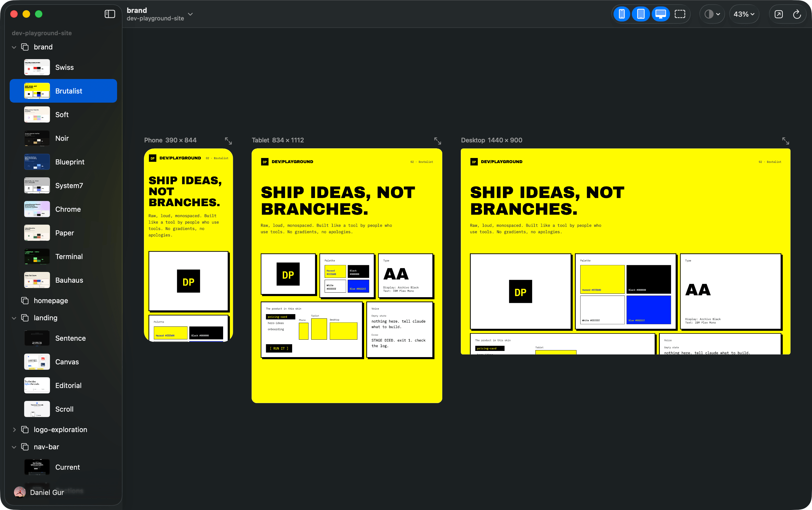Click the Hazard yellow swatch in Desktop preview
This screenshot has width=812, height=510.
point(602,279)
